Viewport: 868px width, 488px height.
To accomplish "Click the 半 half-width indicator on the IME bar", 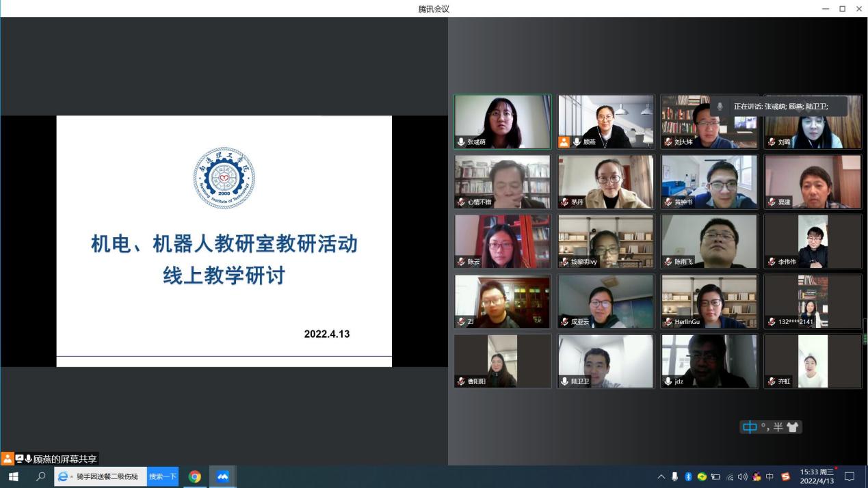I will 778,427.
